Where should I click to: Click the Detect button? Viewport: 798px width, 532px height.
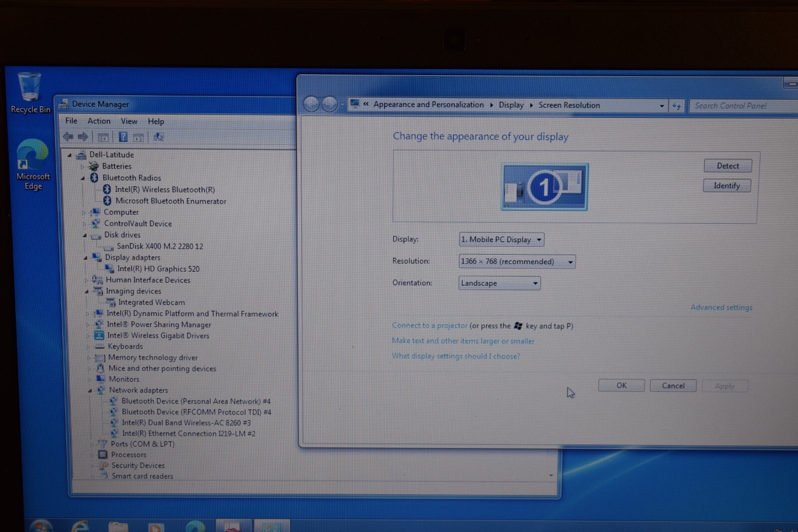click(728, 166)
